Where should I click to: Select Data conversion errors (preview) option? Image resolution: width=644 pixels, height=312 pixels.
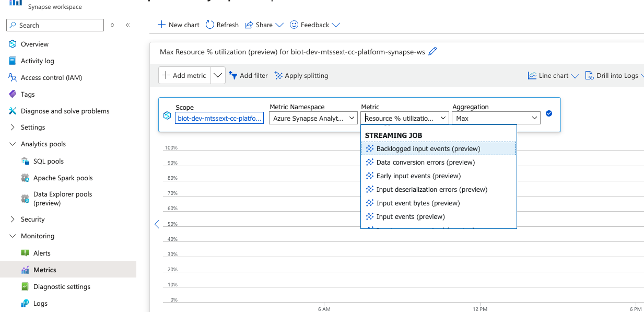click(425, 163)
